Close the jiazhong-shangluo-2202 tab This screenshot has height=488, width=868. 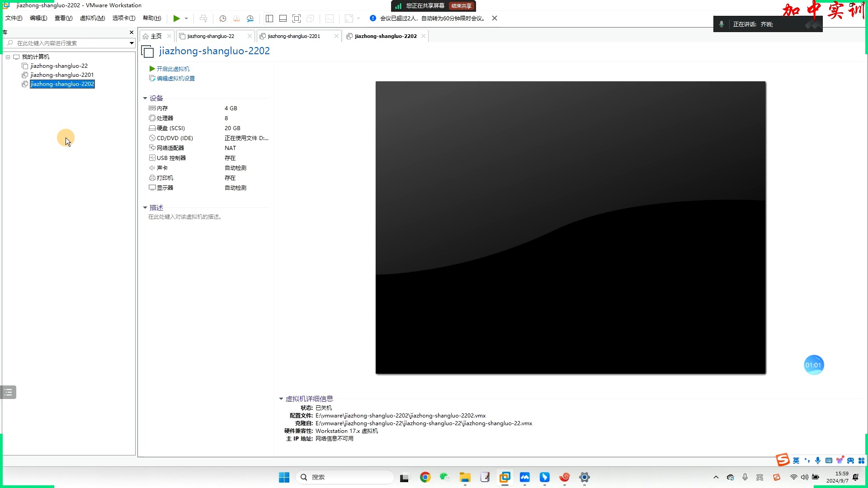(x=423, y=36)
